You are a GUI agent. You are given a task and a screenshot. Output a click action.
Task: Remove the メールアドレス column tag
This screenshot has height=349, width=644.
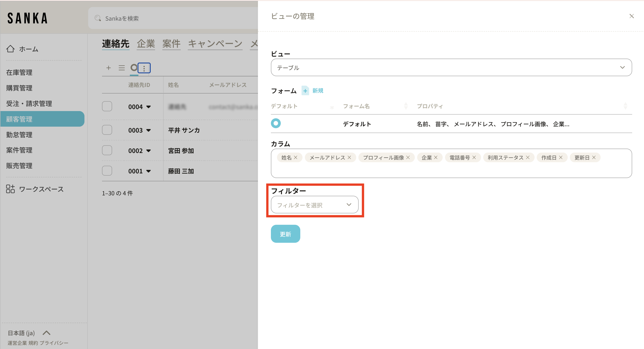349,157
